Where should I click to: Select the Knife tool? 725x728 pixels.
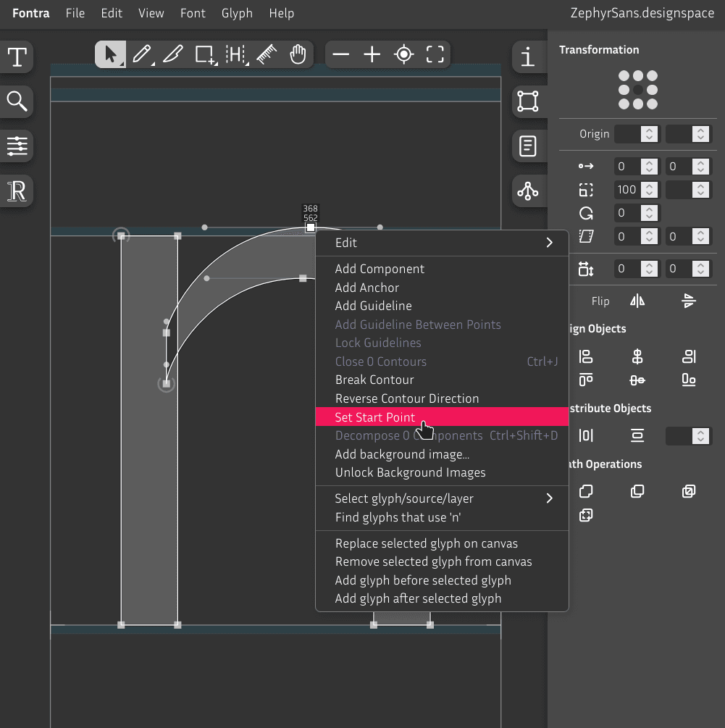coord(173,54)
